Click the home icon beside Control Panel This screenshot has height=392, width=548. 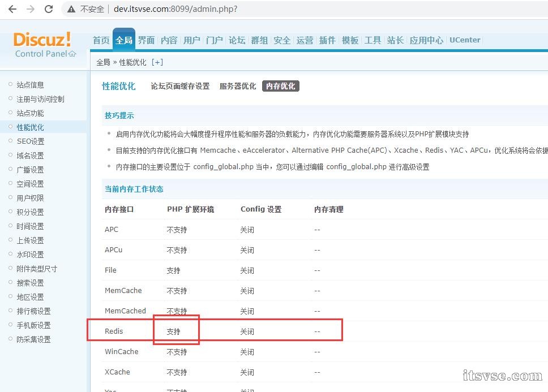pos(72,54)
